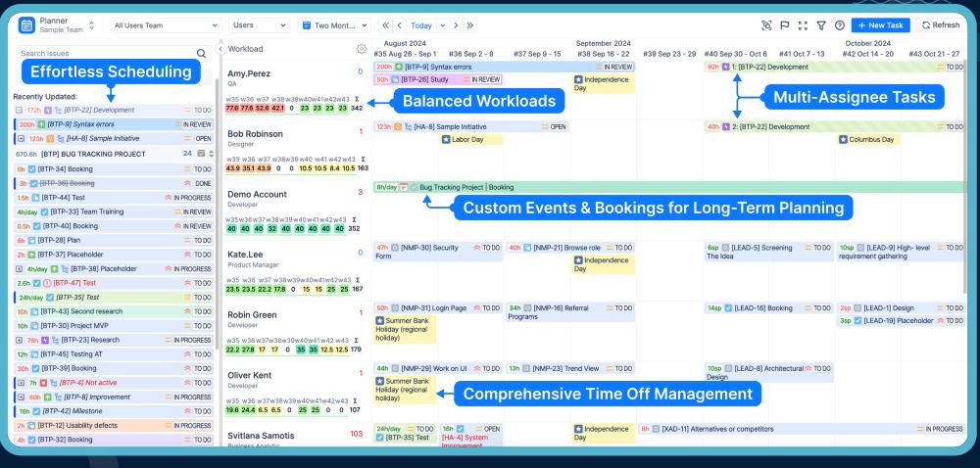Jump back with double-left arrows

pos(386,25)
